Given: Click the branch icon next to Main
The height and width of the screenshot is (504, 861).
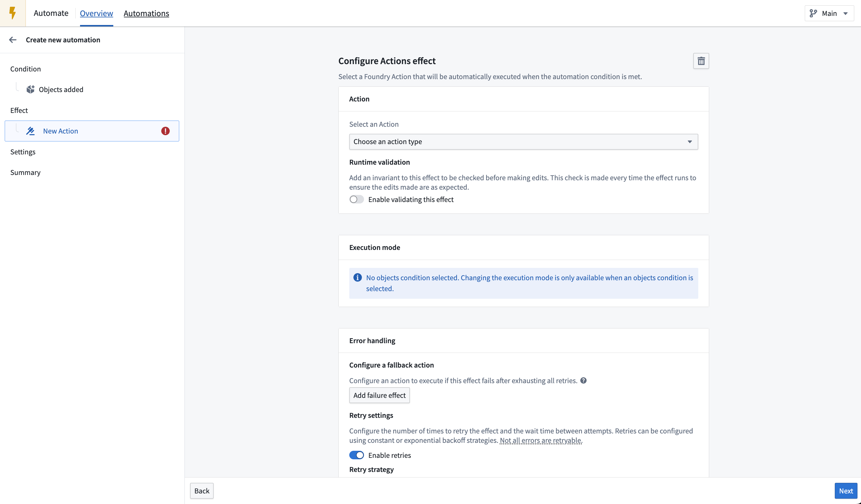Looking at the screenshot, I should pos(813,13).
